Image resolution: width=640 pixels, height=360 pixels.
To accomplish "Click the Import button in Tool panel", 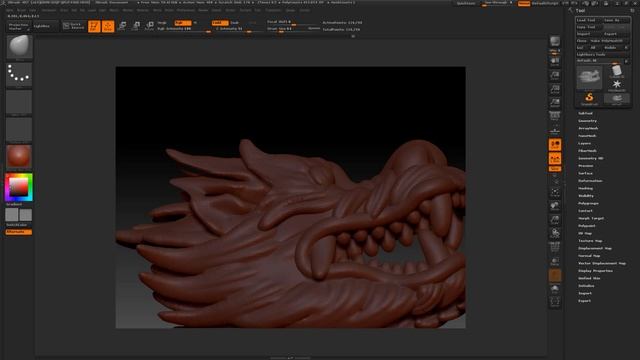I will click(x=589, y=34).
